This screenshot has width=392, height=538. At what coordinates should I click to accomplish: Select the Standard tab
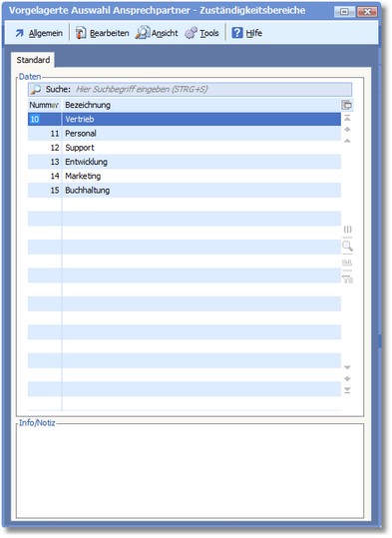pyautogui.click(x=33, y=60)
